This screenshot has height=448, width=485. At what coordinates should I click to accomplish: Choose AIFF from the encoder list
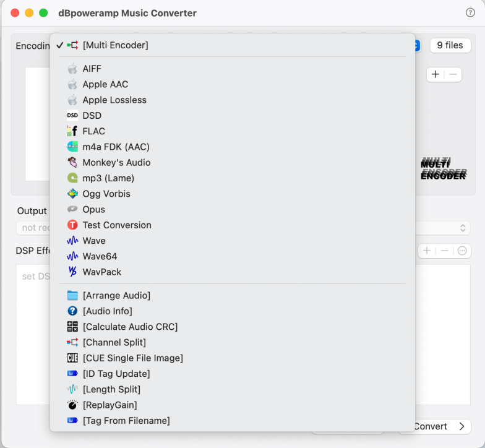pyautogui.click(x=233, y=69)
